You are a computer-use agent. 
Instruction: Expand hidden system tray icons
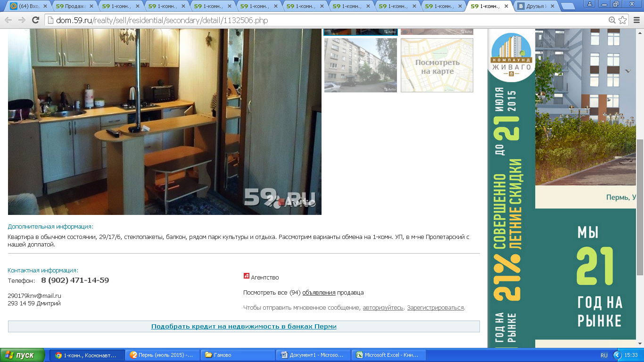click(x=617, y=355)
